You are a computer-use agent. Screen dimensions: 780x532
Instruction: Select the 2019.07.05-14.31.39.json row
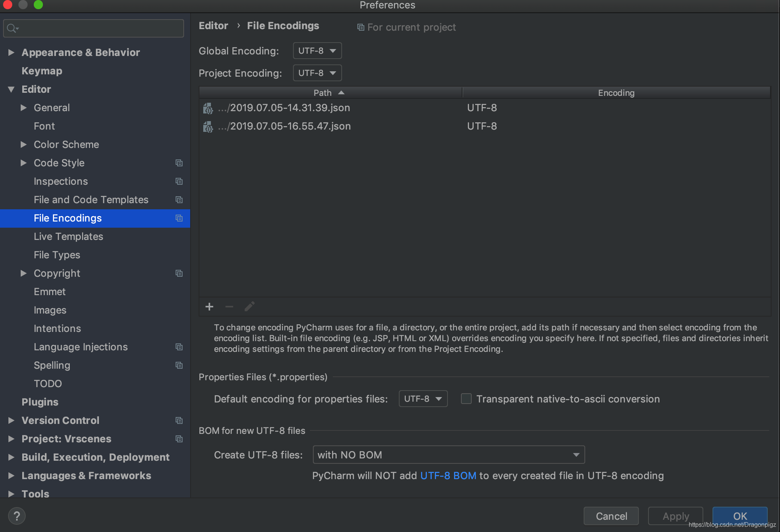pos(485,108)
